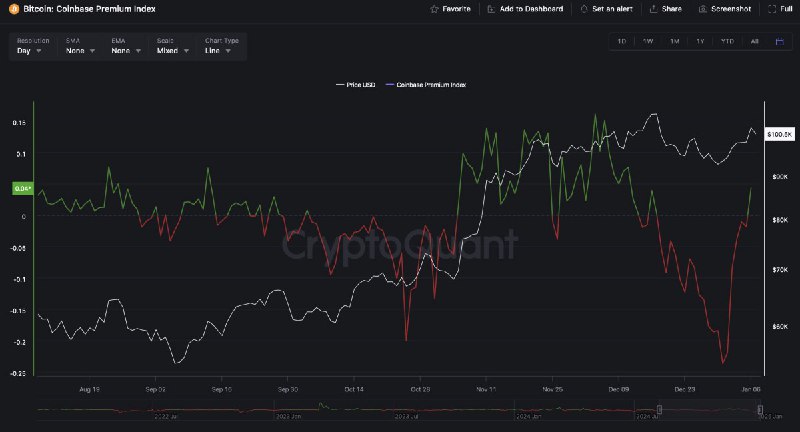Open the Chart Type Line dropdown
Screen dimensions: 800x432
tap(221, 46)
